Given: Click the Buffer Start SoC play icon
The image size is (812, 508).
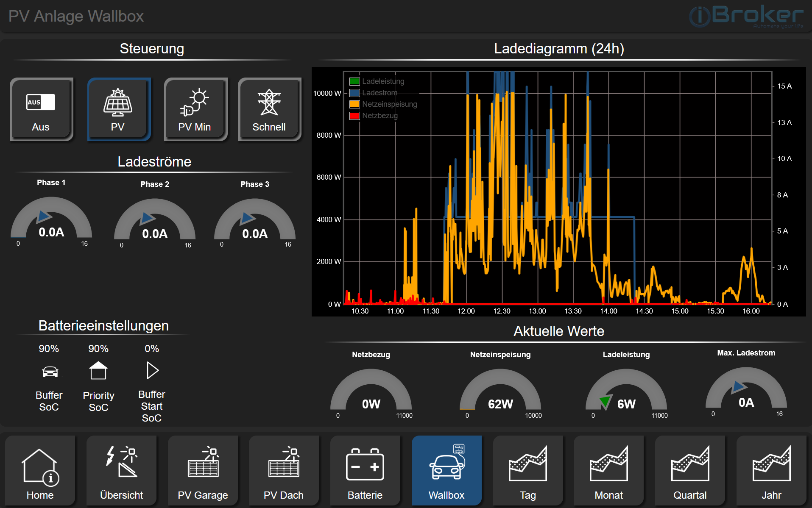Looking at the screenshot, I should click(152, 370).
